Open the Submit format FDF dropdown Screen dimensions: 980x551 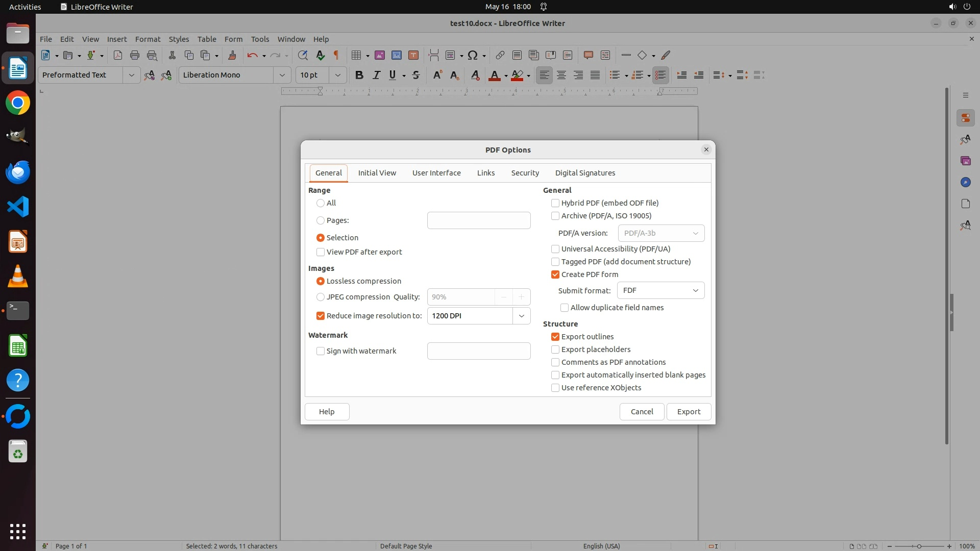click(660, 290)
